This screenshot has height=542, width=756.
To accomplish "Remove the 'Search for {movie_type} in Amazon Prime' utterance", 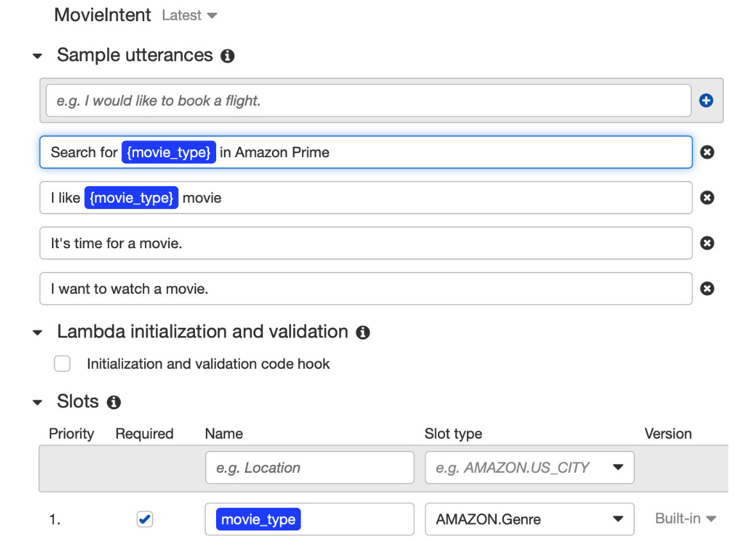I will tap(707, 153).
